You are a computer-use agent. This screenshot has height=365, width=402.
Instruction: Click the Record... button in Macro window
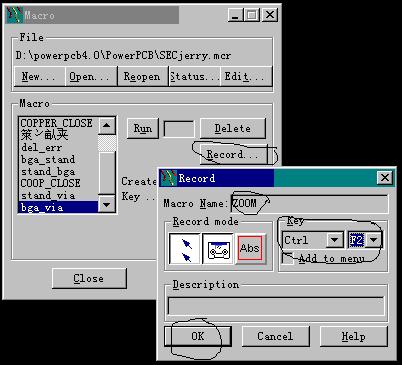(x=233, y=155)
